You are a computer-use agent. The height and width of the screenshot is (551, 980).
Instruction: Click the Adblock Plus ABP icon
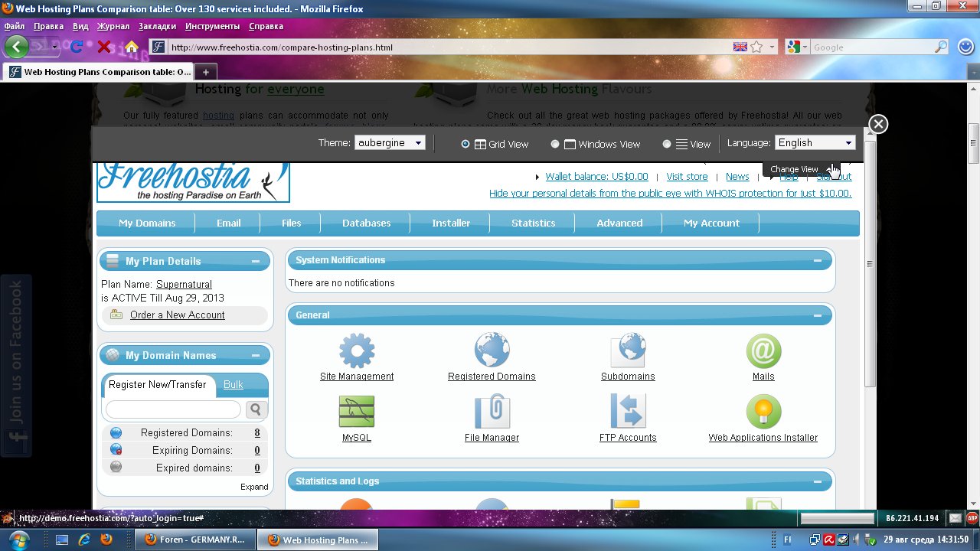[972, 518]
